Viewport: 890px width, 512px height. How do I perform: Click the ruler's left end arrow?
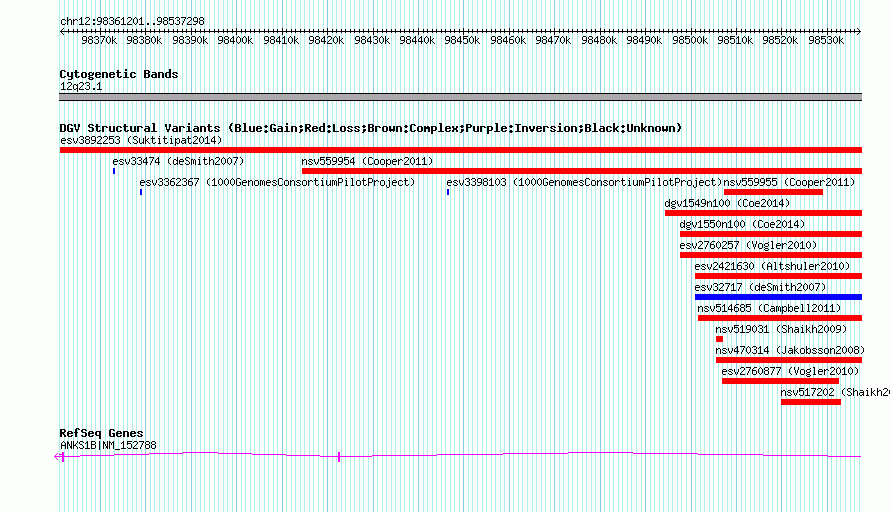pos(62,32)
